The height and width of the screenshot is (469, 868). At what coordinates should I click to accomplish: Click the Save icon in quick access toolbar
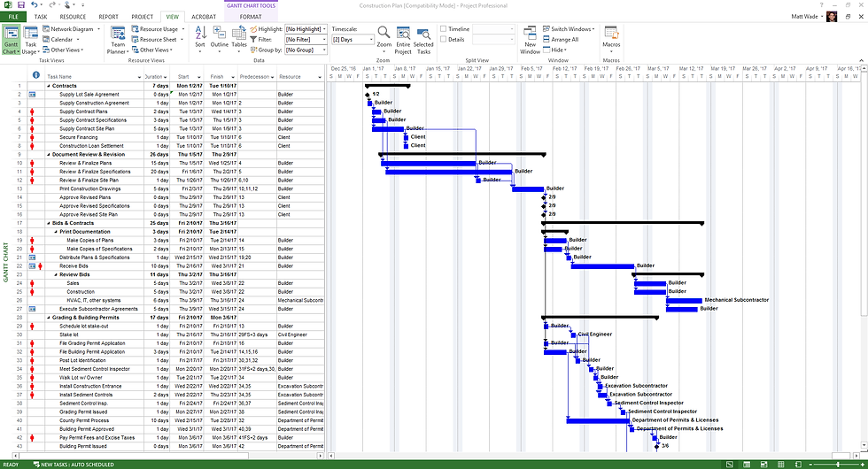20,5
